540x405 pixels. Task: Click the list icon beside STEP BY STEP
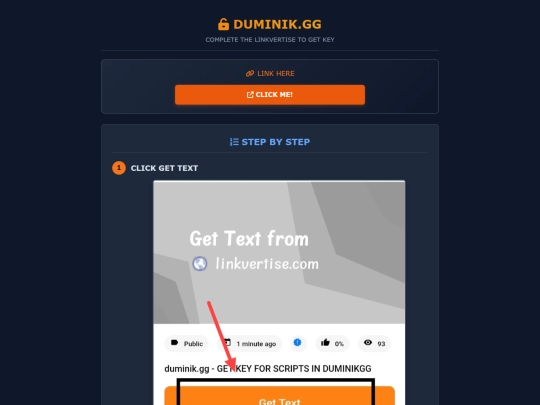234,142
